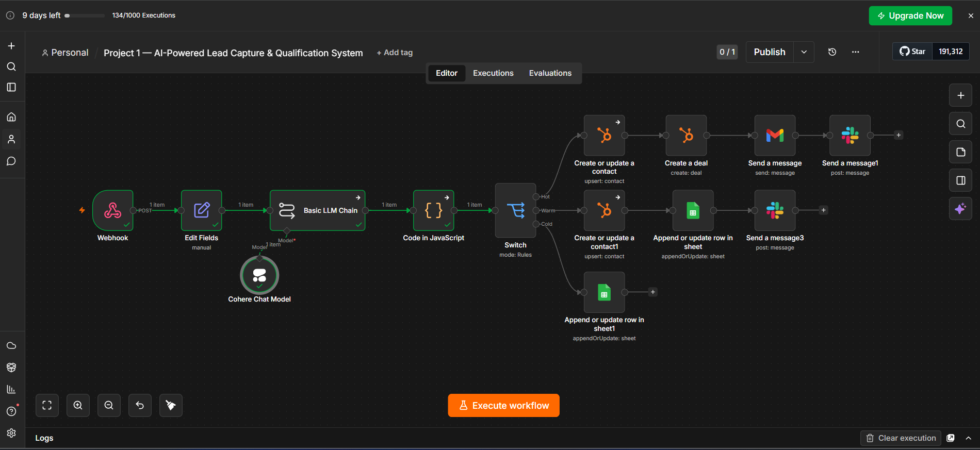Expand the Logs panel chevron
Screen dimensions: 980x450
pos(969,438)
